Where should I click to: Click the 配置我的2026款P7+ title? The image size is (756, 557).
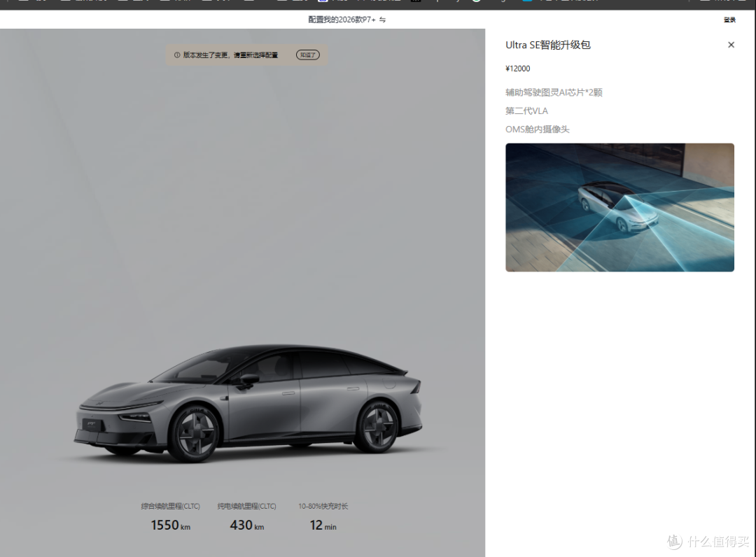[342, 20]
